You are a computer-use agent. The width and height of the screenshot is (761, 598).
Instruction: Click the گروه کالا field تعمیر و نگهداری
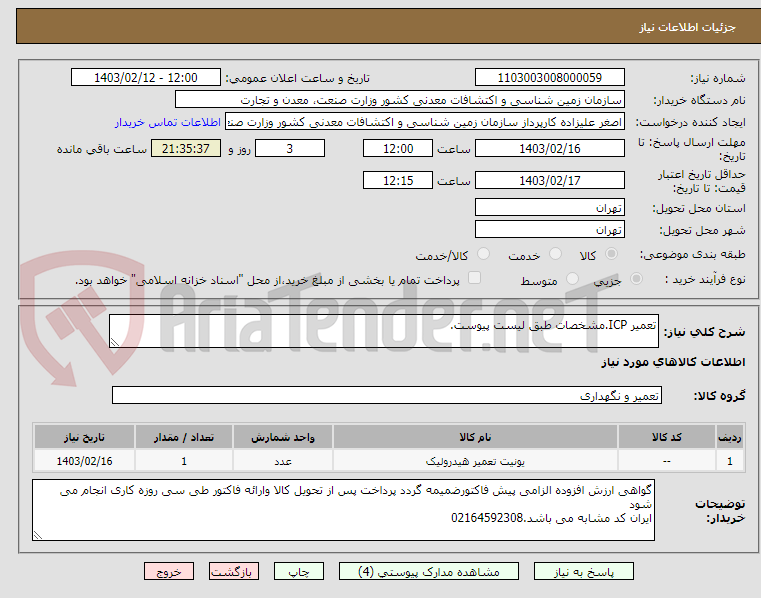[x=387, y=396]
